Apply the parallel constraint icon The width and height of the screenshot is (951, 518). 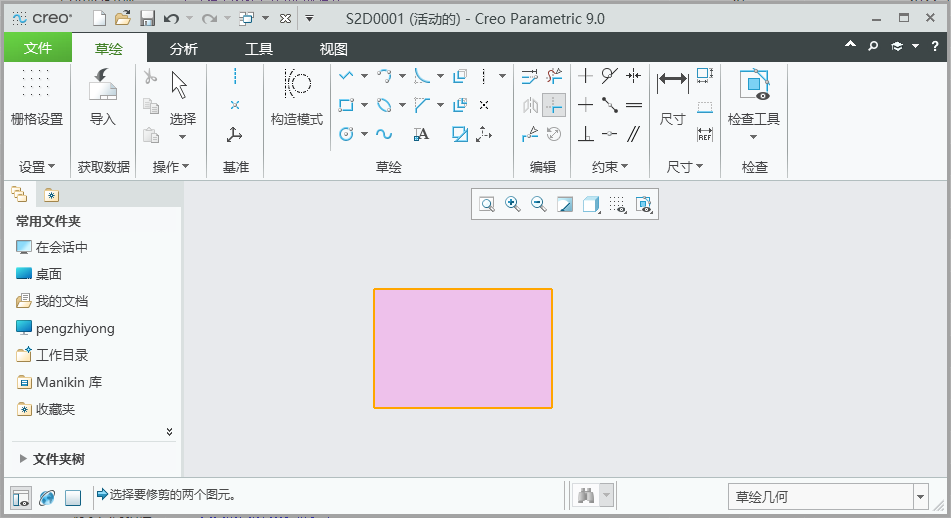[x=634, y=134]
